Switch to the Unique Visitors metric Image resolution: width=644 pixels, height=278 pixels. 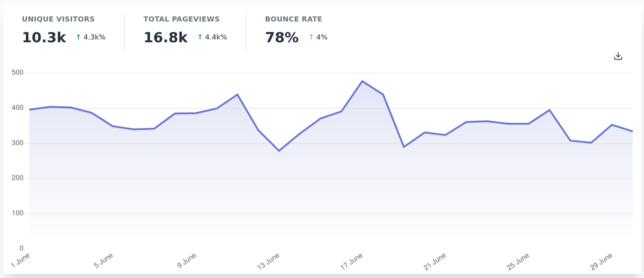(58, 19)
